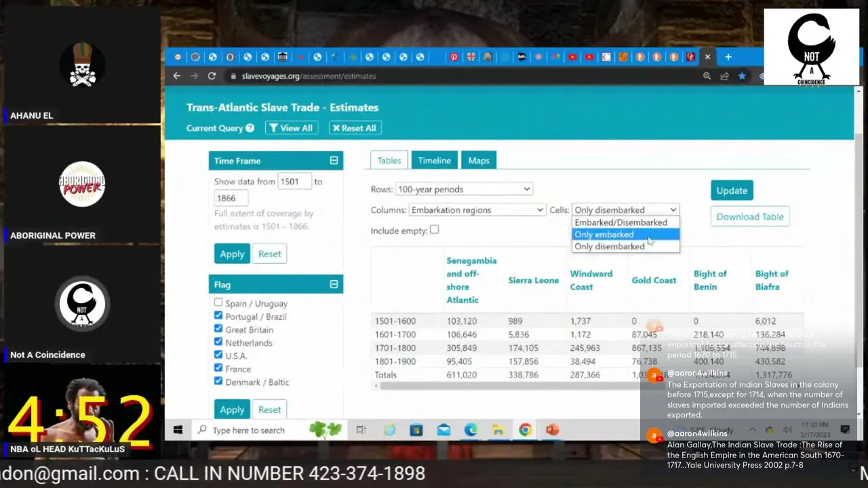Open File Explorer from the taskbar

point(498,430)
